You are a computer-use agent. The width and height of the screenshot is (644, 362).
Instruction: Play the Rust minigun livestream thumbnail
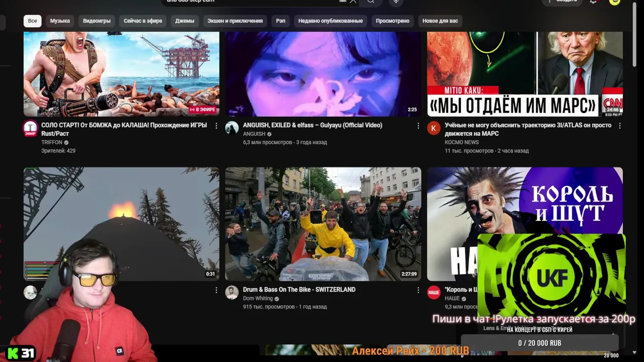(x=121, y=74)
